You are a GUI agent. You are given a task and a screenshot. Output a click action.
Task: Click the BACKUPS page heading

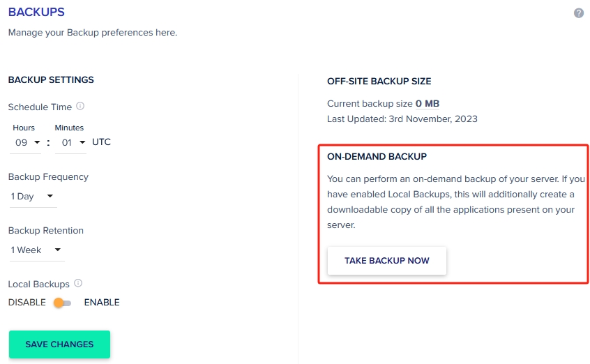click(x=36, y=13)
